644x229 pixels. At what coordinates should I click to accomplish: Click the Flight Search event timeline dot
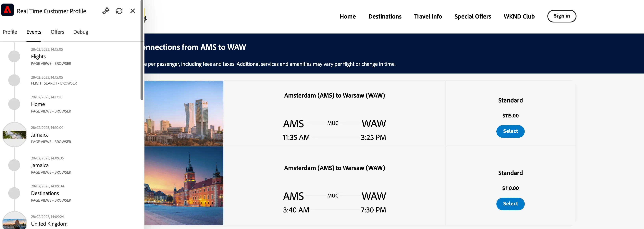pos(14,80)
